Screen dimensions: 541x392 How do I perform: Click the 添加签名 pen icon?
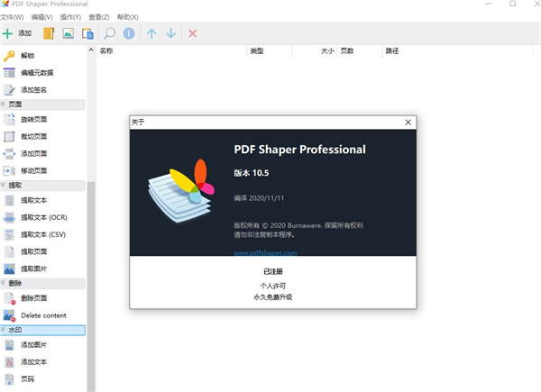tap(9, 90)
